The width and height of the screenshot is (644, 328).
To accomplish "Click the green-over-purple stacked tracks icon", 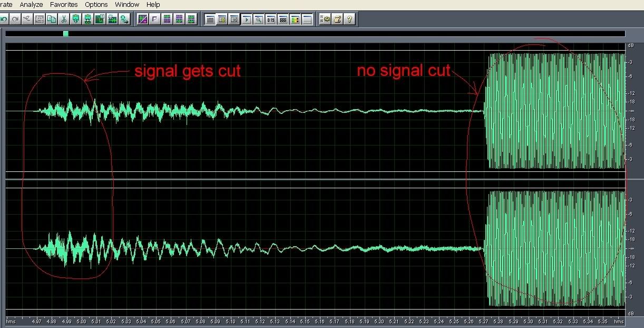I will pyautogui.click(x=167, y=20).
